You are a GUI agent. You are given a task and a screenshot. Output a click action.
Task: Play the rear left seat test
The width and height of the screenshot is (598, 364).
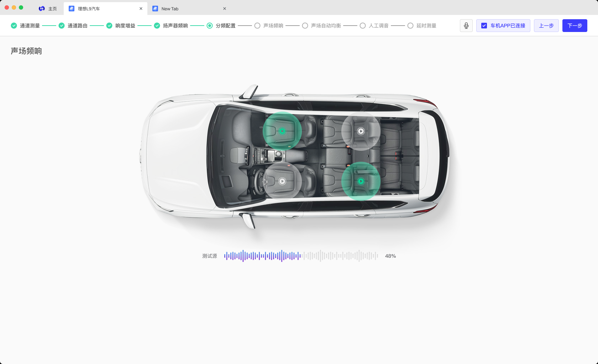click(x=361, y=131)
